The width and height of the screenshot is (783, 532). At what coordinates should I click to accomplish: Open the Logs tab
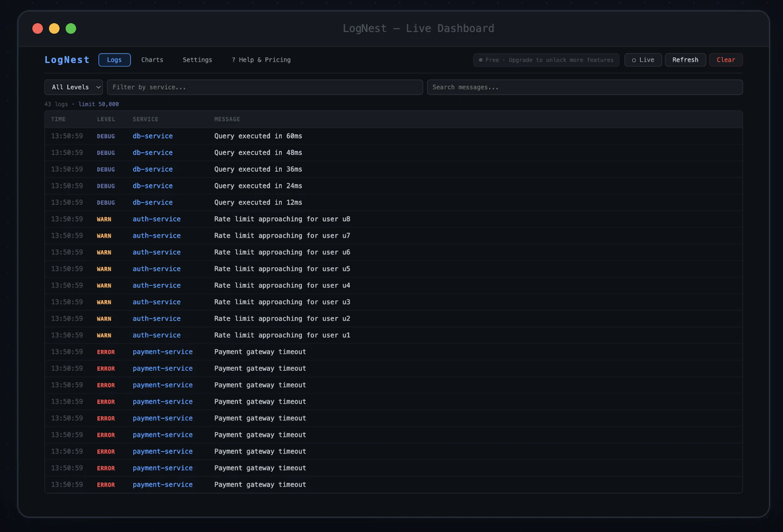[115, 60]
